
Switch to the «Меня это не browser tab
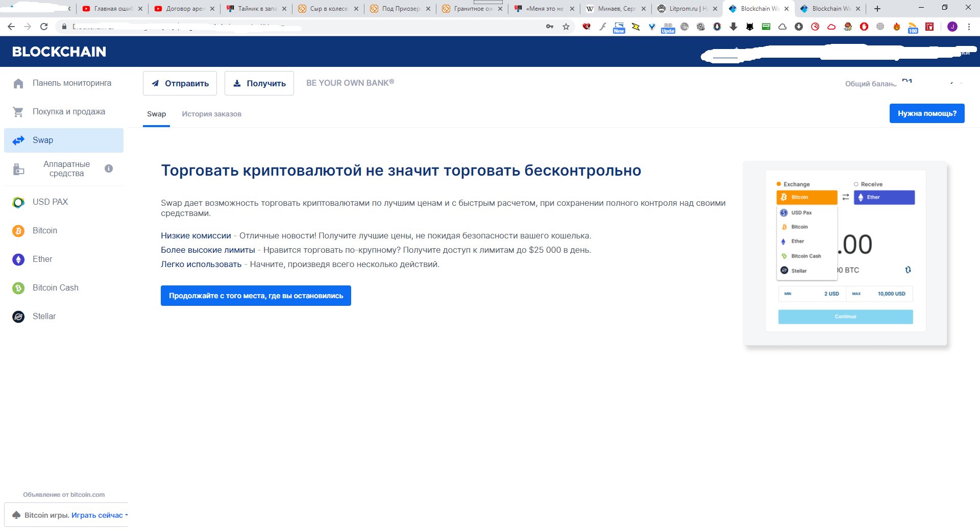coord(544,9)
